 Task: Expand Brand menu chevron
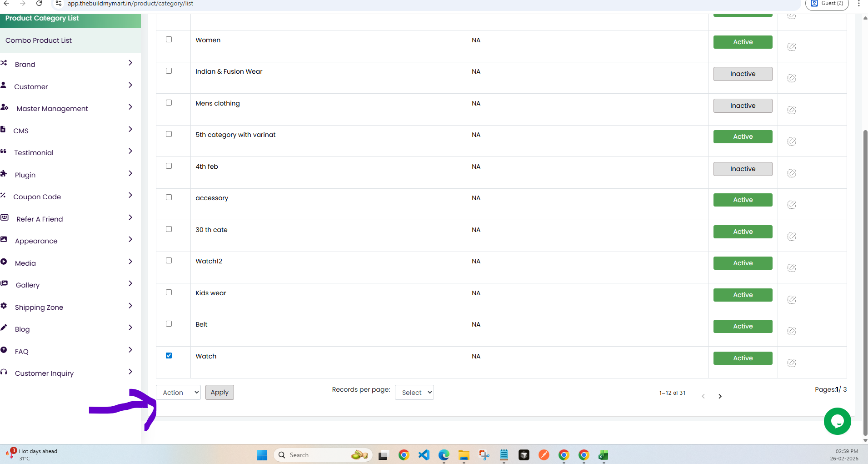coord(130,63)
